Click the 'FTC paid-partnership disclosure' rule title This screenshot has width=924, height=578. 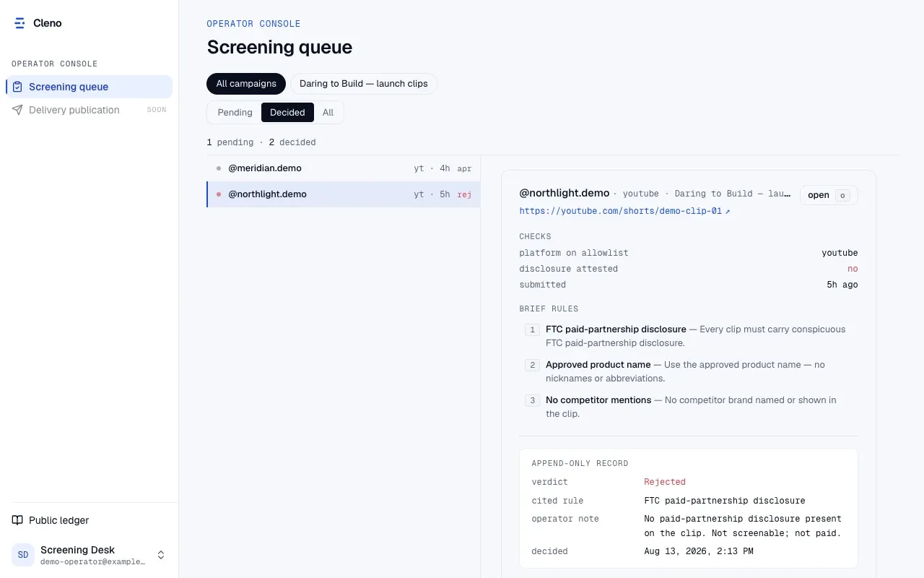(x=616, y=329)
